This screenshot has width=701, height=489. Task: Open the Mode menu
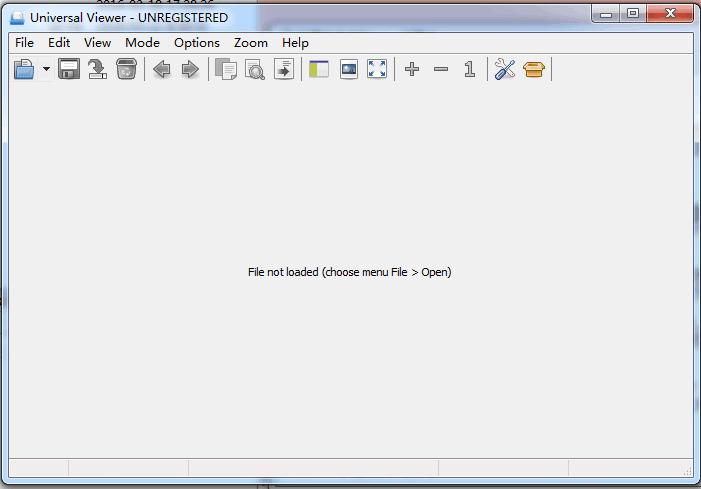143,43
